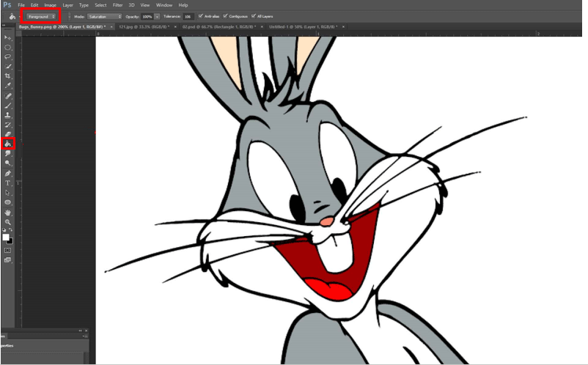Click the white foreground color swatch
Viewport: 588px width, 365px height.
tap(5, 237)
